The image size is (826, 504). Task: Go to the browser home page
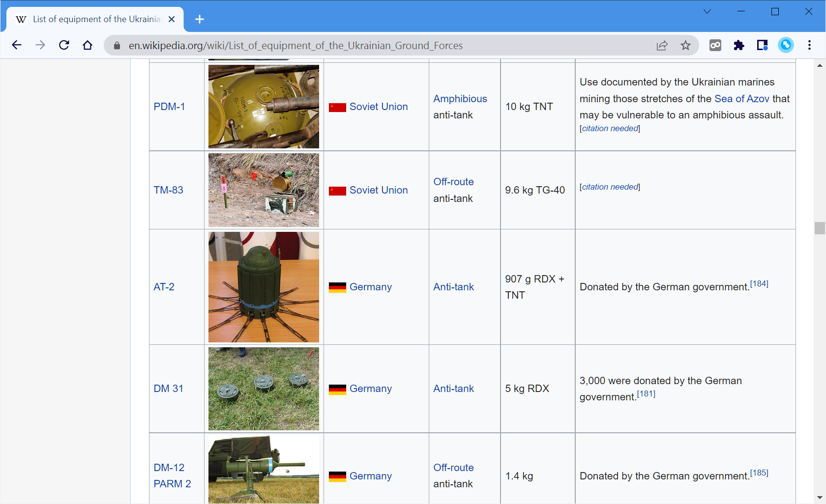click(88, 45)
